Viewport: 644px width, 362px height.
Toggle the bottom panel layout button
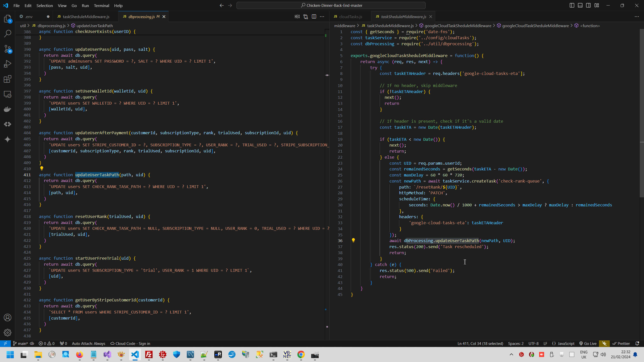point(580,5)
